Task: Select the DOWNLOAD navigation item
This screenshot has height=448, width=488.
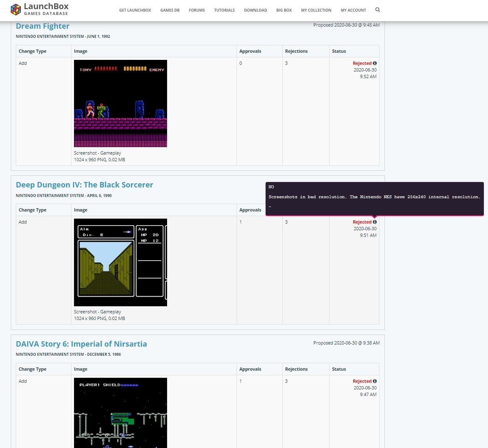Action: tap(256, 10)
